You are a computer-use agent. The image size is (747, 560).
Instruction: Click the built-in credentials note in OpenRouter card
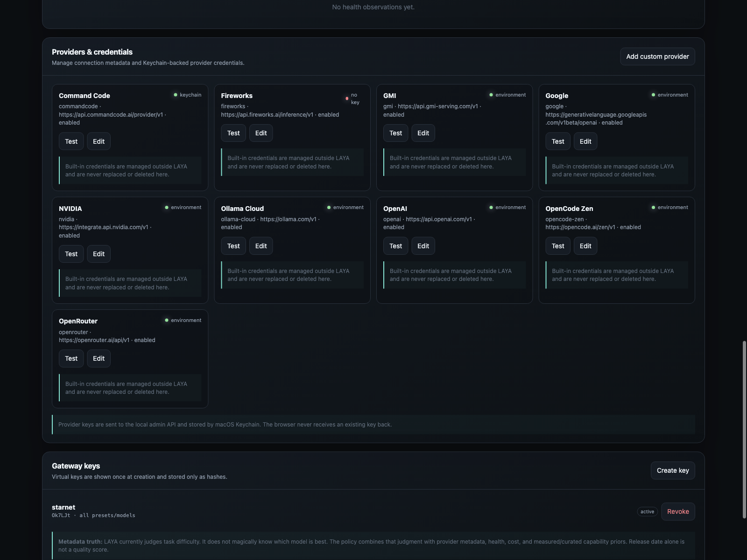coord(130,388)
